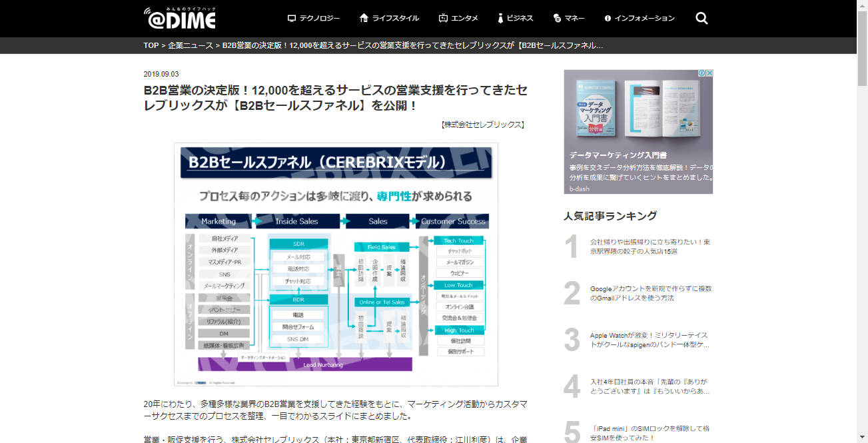
Task: Click paragraph starting 20年にわたり、多種多様な
Action: (336, 410)
